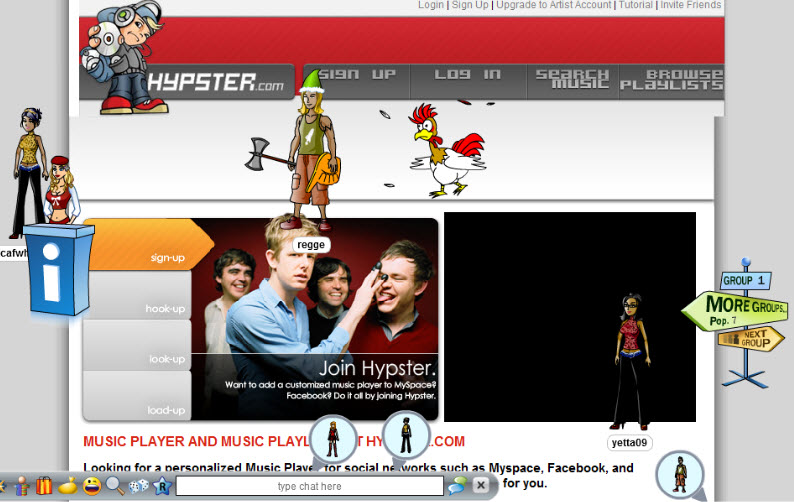Click the NEXT GROUP yellow arrow sign
794x502 pixels.
click(x=751, y=338)
